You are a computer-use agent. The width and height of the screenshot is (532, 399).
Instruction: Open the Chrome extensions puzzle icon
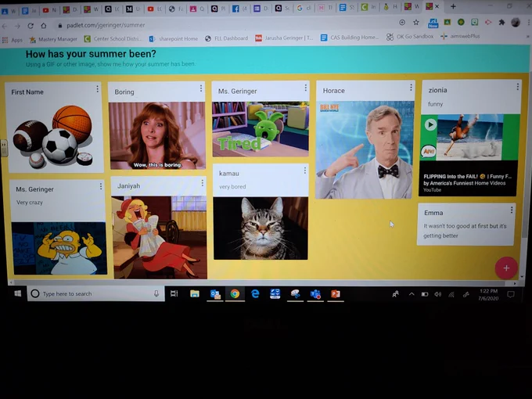[501, 23]
